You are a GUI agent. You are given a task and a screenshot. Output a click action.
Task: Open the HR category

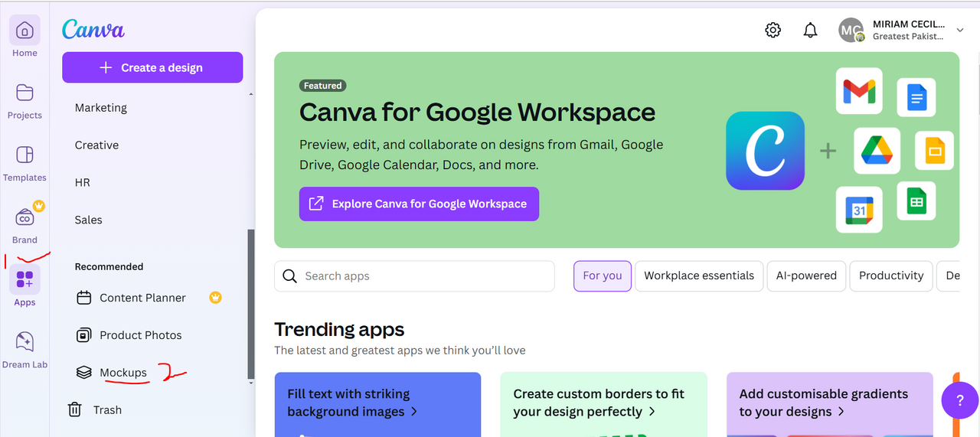(83, 182)
